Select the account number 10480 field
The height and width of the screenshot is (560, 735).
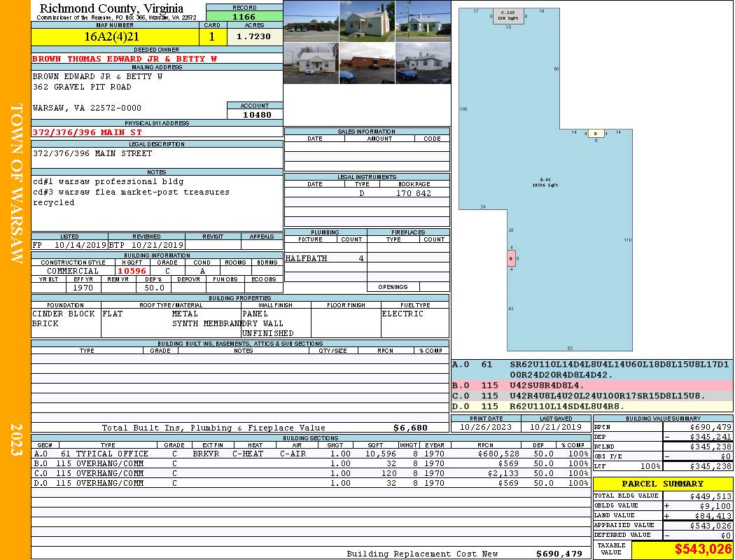(x=255, y=115)
